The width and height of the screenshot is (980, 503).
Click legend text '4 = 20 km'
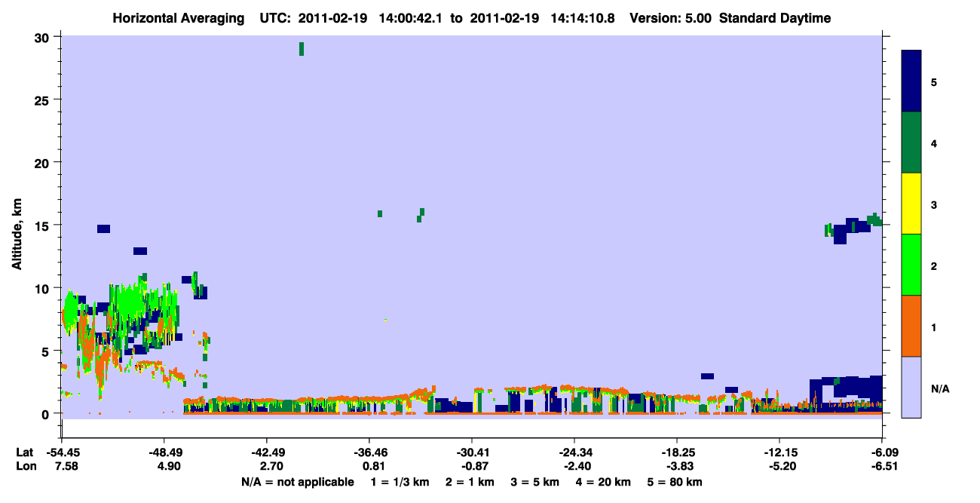tap(604, 482)
